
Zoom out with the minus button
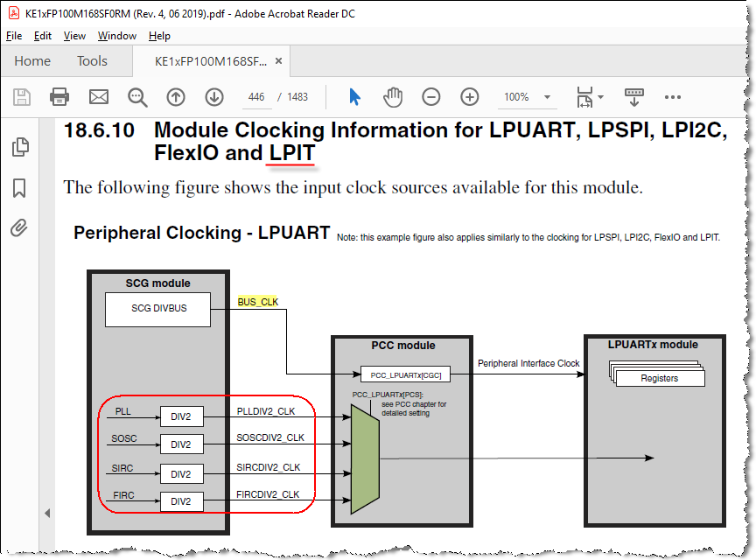pos(430,97)
